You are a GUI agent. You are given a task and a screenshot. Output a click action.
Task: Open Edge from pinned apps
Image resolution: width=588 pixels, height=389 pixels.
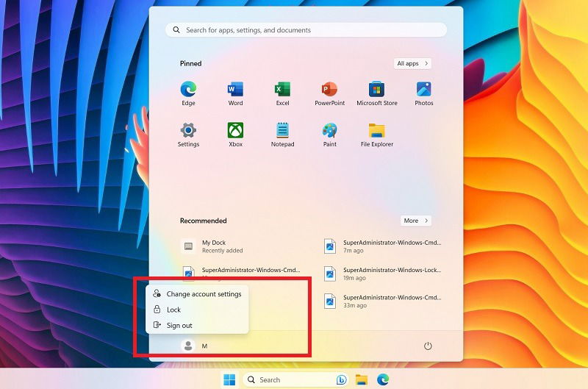coord(188,93)
